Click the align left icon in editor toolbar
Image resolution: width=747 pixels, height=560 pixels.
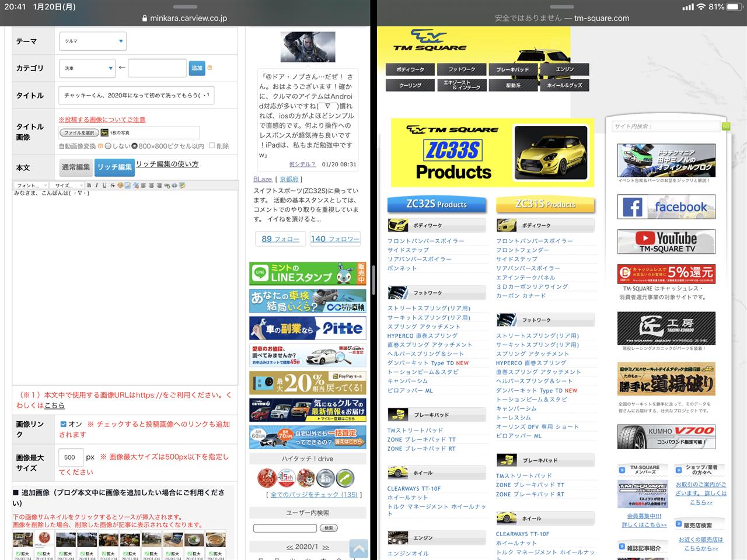(144, 185)
